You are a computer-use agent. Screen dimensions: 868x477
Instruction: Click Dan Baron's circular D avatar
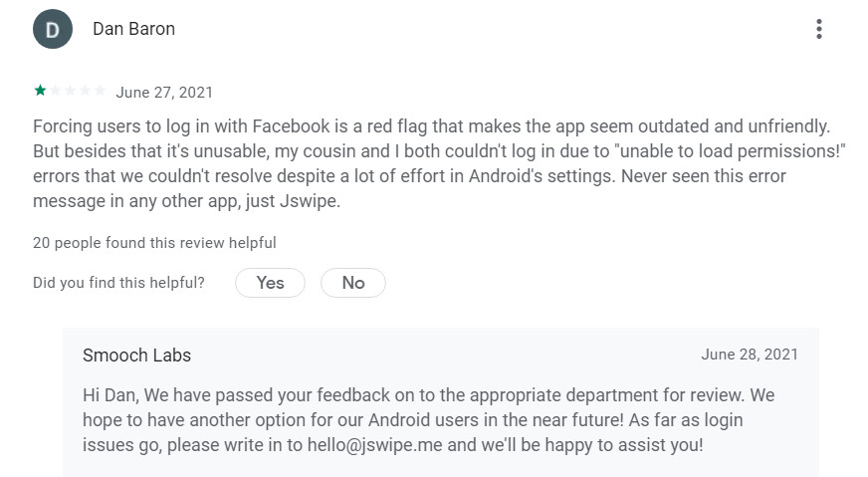(x=53, y=29)
